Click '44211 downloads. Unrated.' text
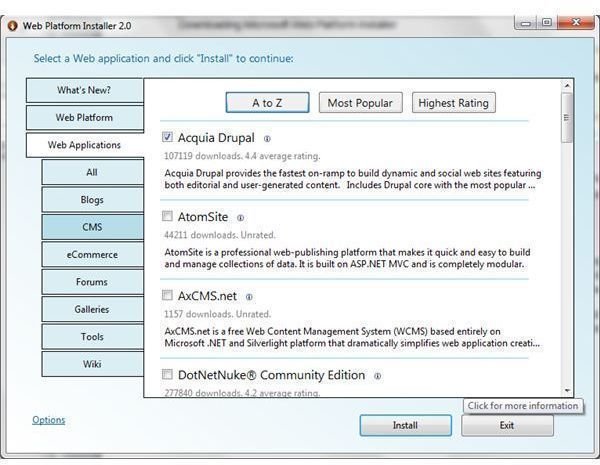 coord(220,235)
